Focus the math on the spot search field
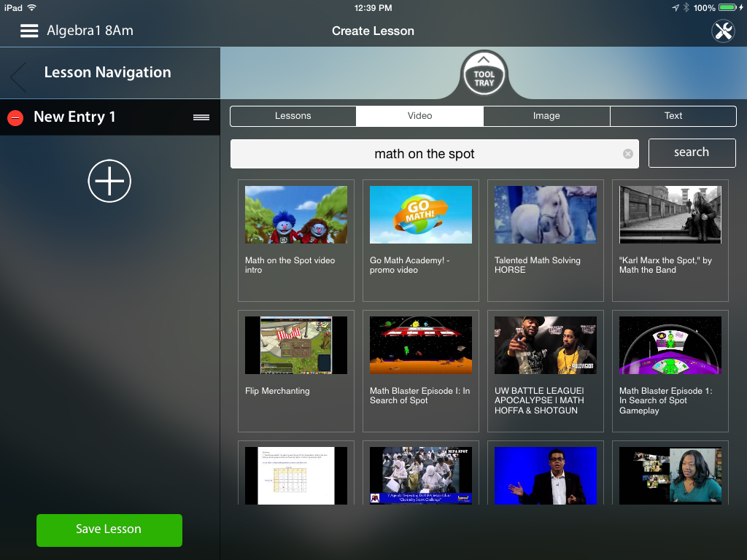Image resolution: width=747 pixels, height=560 pixels. point(434,154)
